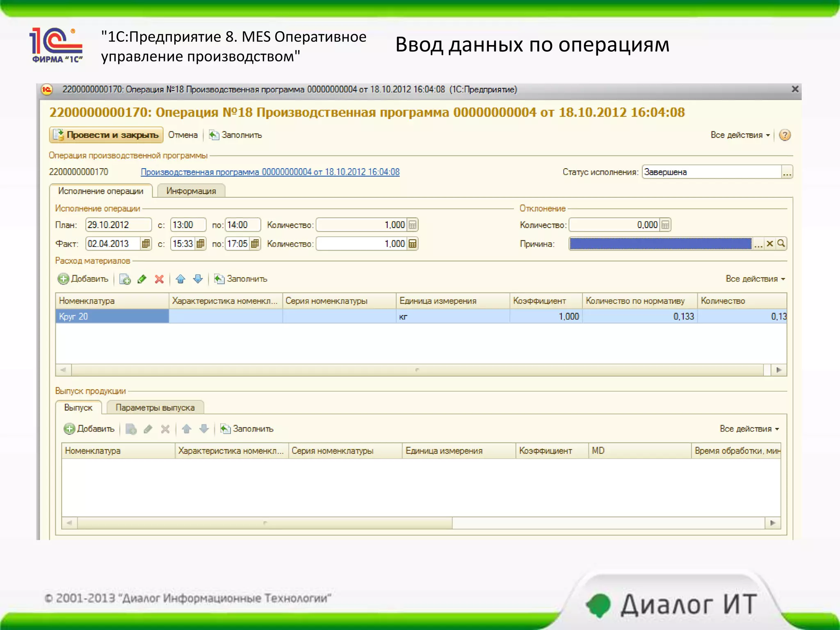
Task: Switch to the Информация tab
Action: pyautogui.click(x=191, y=191)
